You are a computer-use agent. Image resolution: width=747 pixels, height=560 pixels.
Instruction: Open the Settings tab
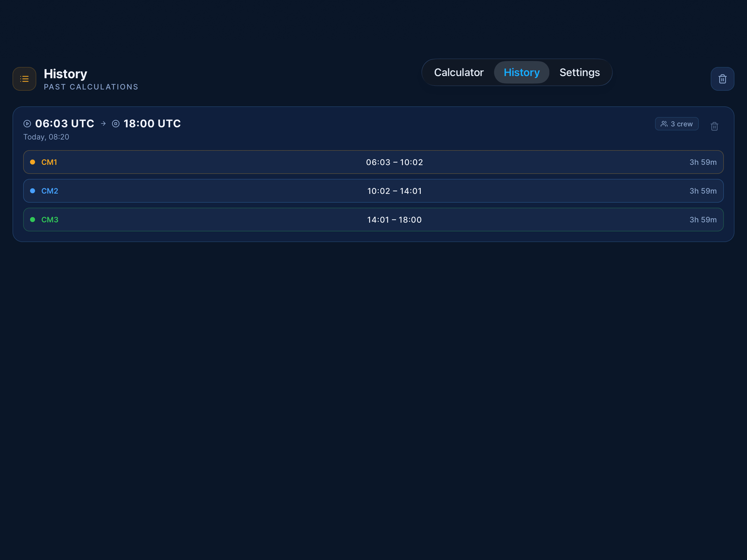click(580, 72)
